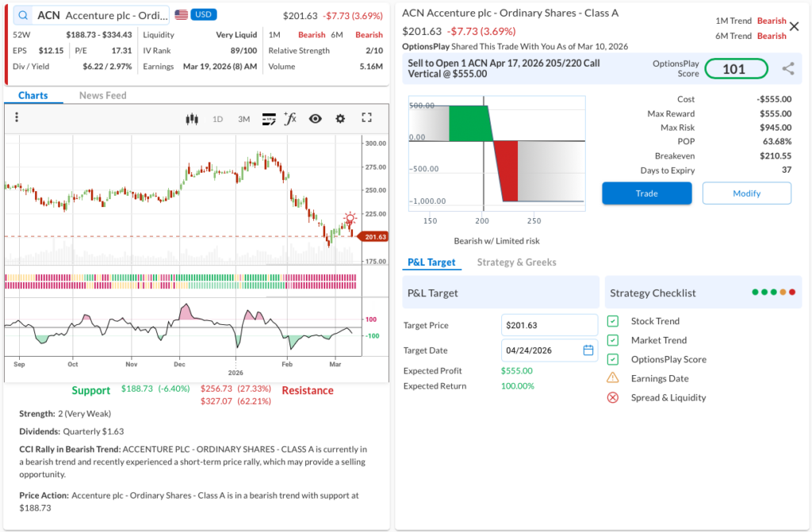The height and width of the screenshot is (532, 812).
Task: Open the chart settings gear
Action: click(340, 119)
